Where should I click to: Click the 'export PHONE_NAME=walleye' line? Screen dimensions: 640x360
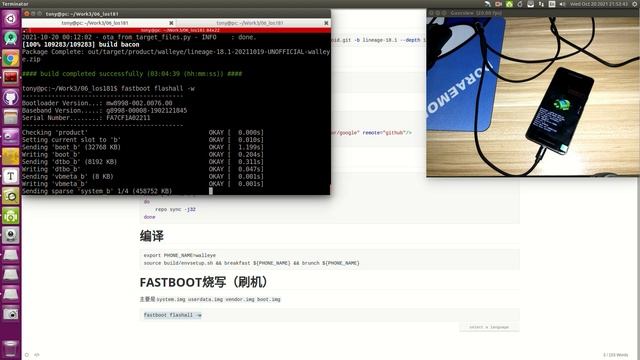180,255
